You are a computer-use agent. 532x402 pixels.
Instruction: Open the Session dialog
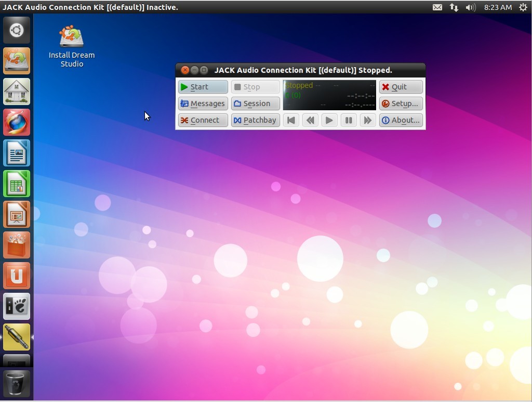coord(256,103)
